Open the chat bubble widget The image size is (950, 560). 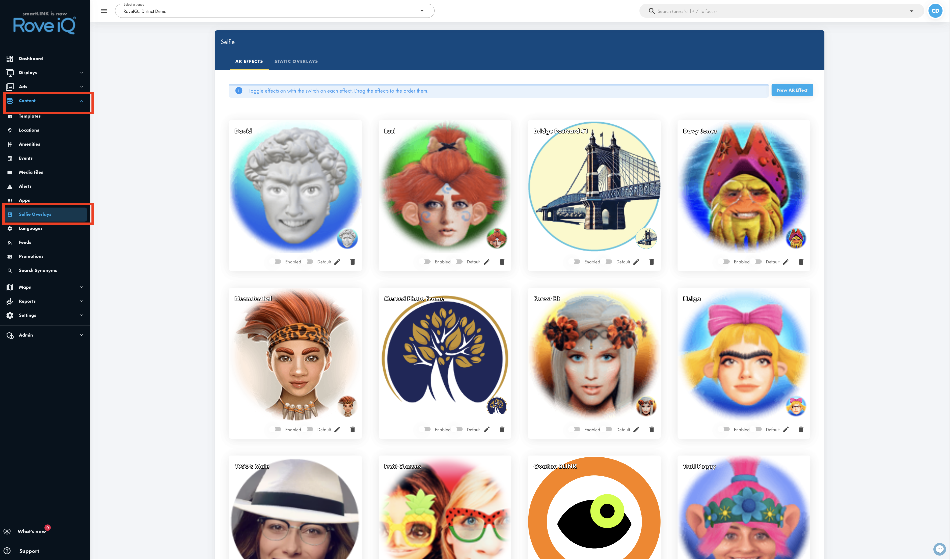[939, 549]
